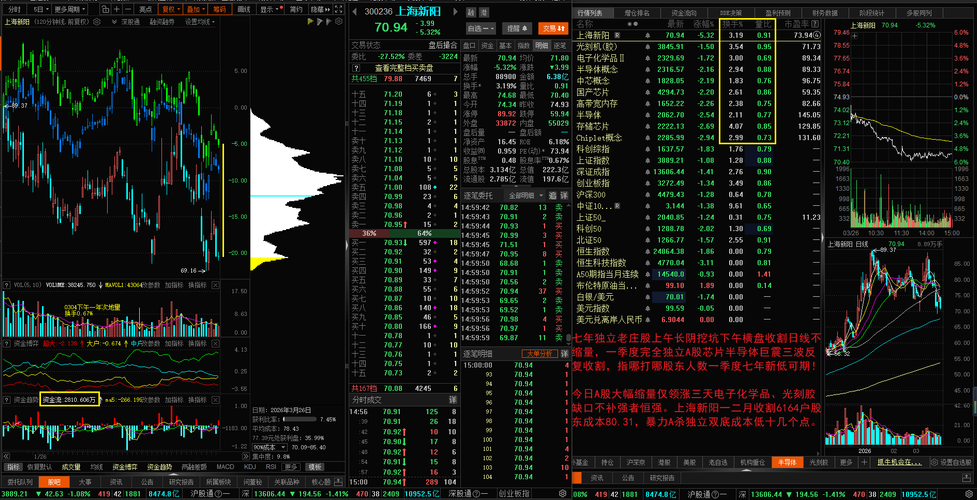This screenshot has width=977, height=500.
Task: Open help icon for VOL indicator
Action: [6, 284]
